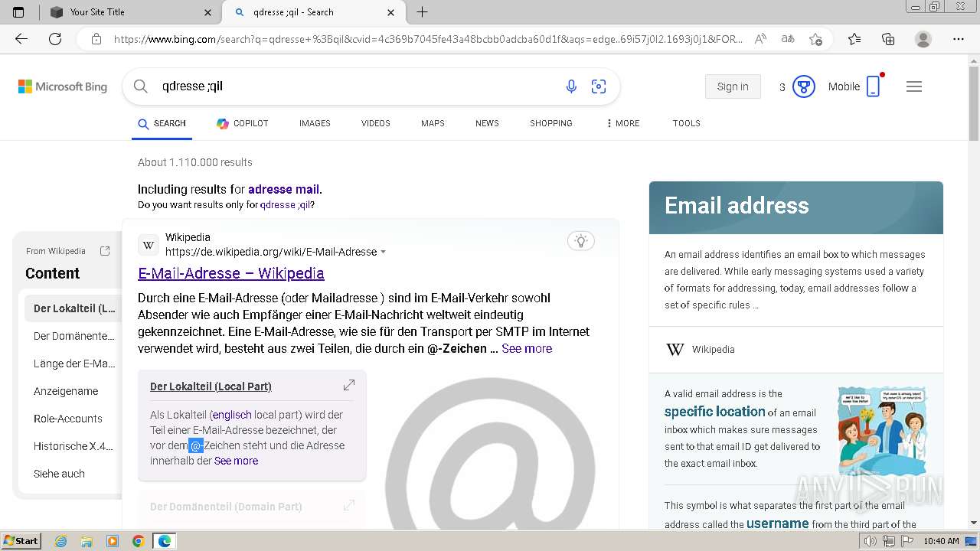Select 'Historische X.4...' in Content list
The height and width of the screenshot is (551, 980).
click(73, 446)
